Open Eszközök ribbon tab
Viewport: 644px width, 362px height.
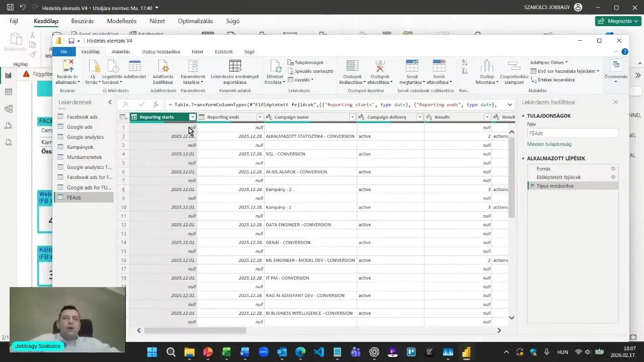[x=224, y=52]
